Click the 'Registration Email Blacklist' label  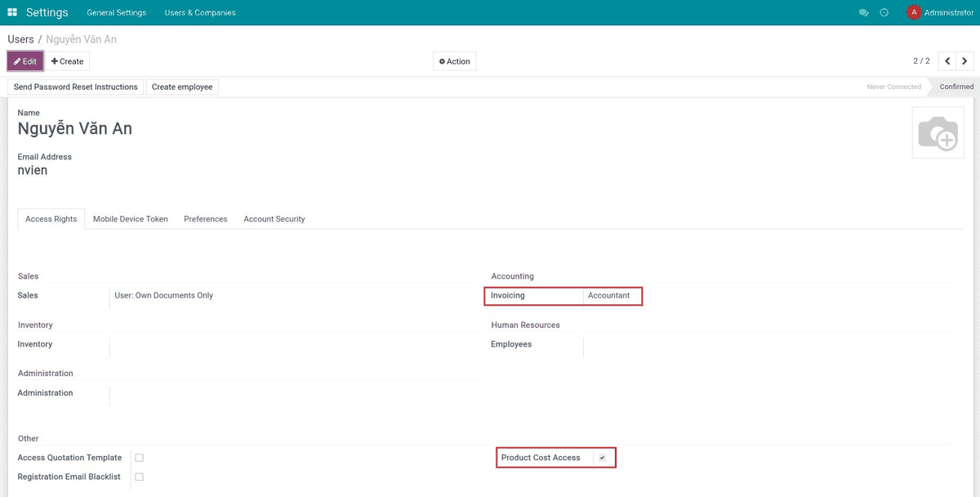click(69, 477)
